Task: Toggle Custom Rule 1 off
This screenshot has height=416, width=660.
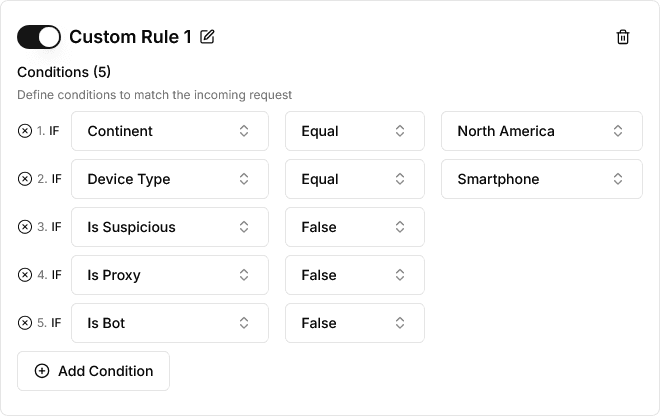Action: [x=39, y=37]
